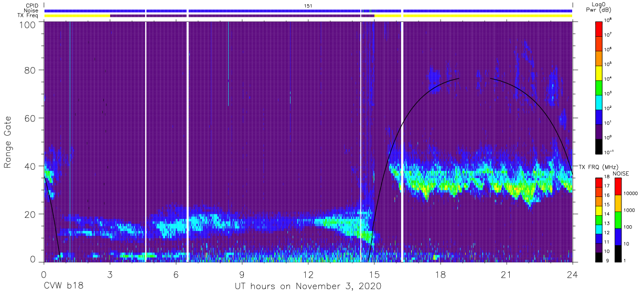Click the 20 tick on Range Gate axis
The height and width of the screenshot is (297, 644).
(30, 214)
